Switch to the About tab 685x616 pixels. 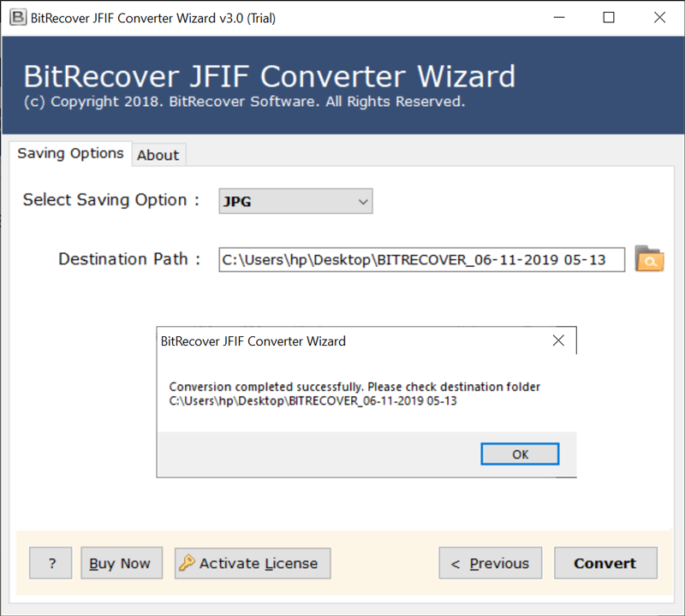click(x=158, y=155)
